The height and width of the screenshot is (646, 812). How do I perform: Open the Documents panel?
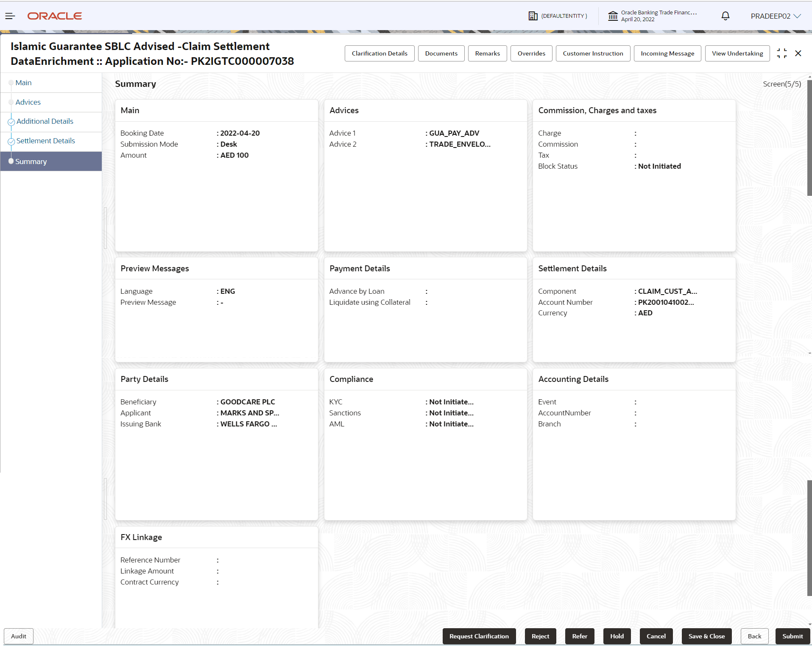pyautogui.click(x=441, y=53)
